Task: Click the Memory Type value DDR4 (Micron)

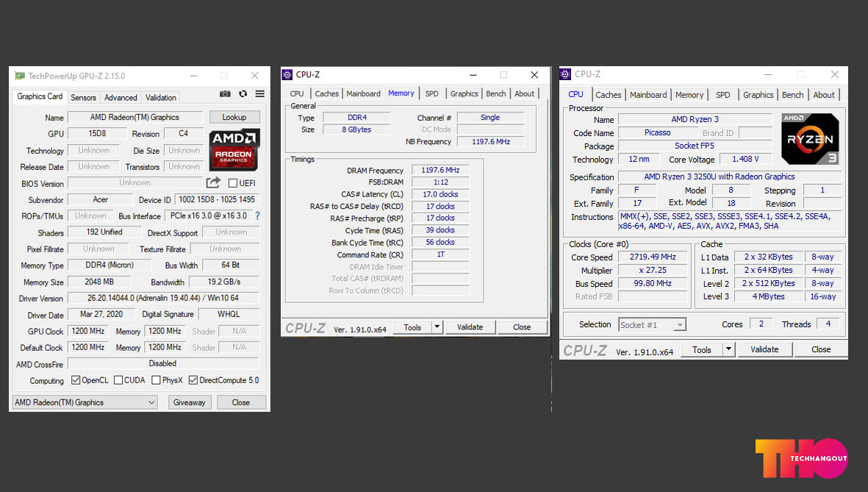Action: pos(110,265)
